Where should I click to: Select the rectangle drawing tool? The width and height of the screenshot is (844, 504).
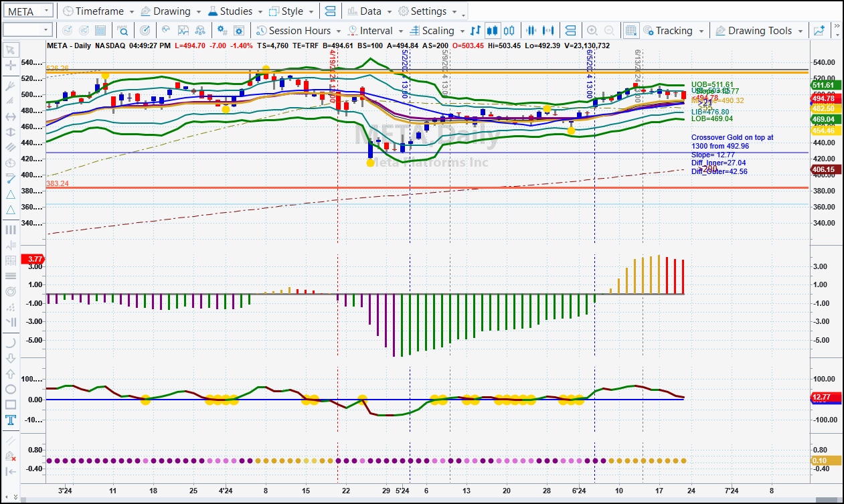pos(11,404)
